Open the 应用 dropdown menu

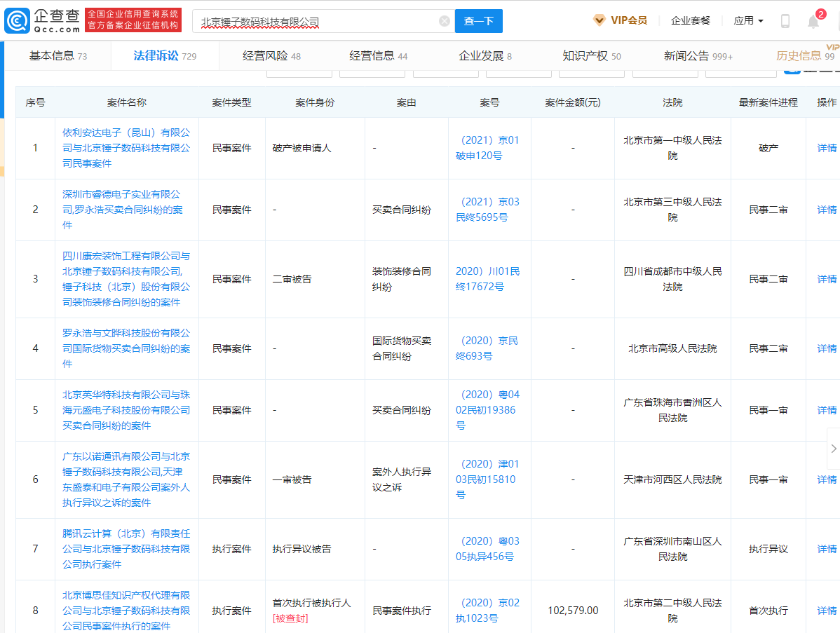tap(748, 20)
